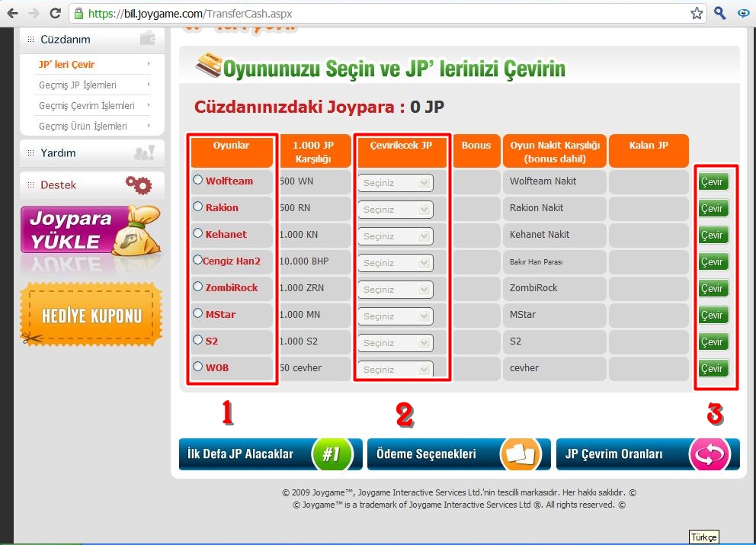Expand the Yardım sidebar section
Screen dimensions: 756x545
tap(92, 153)
